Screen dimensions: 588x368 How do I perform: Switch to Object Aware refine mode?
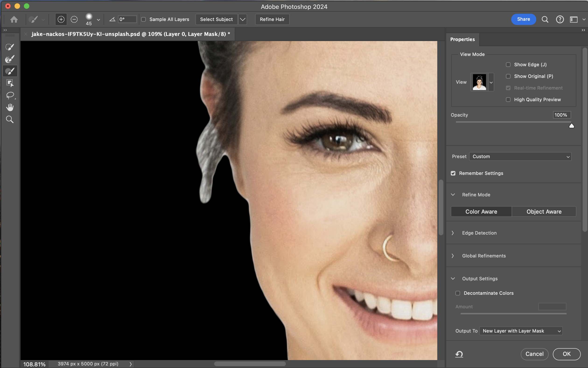point(544,212)
